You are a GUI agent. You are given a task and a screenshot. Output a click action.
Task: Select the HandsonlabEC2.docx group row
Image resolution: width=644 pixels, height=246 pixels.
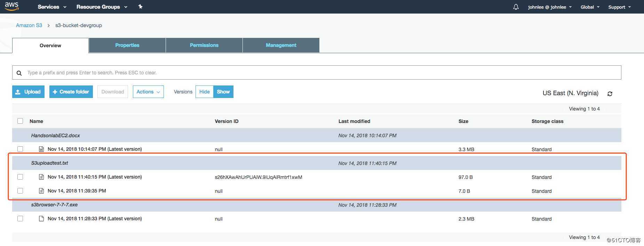(x=317, y=135)
